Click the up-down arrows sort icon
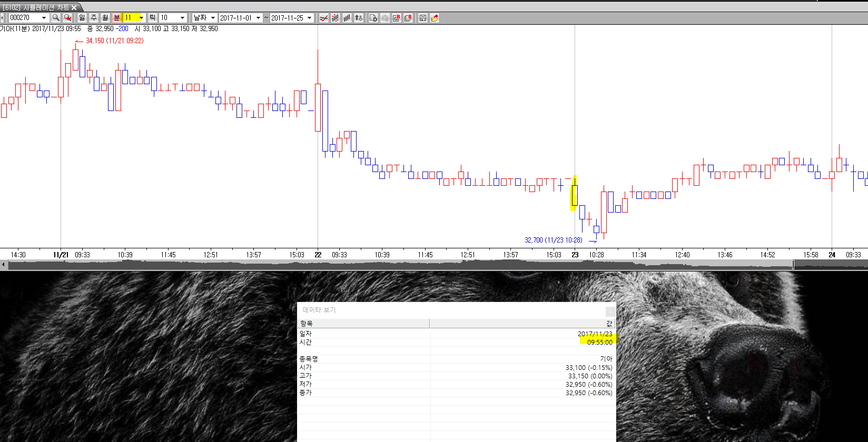Image resolution: width=868 pixels, height=442 pixels. 359,18
